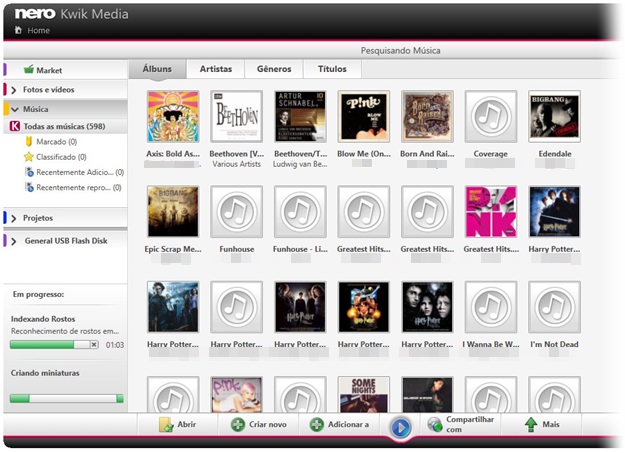Image resolution: width=625 pixels, height=453 pixels.
Task: Click the Mais green arrow icon
Action: [x=531, y=425]
